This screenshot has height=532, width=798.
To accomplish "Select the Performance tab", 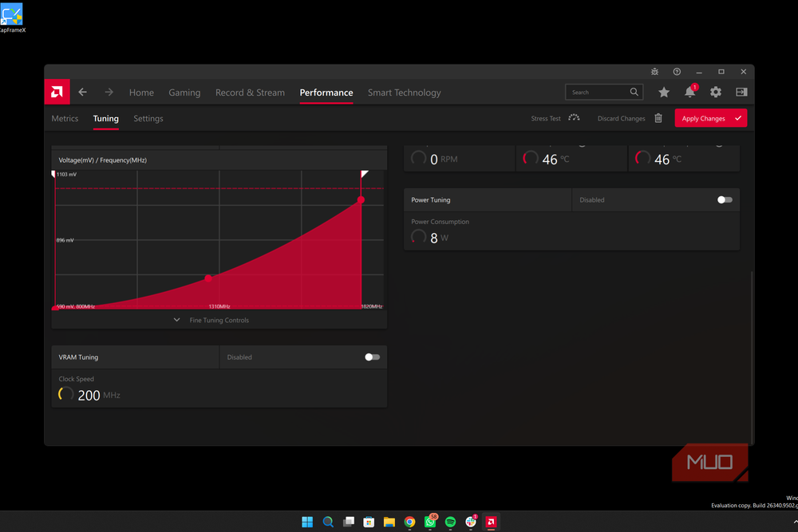I will (326, 93).
